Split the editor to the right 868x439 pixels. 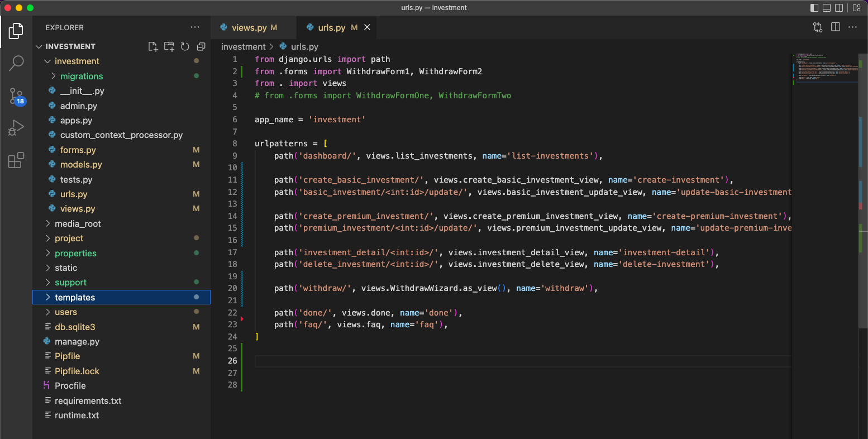pyautogui.click(x=836, y=27)
